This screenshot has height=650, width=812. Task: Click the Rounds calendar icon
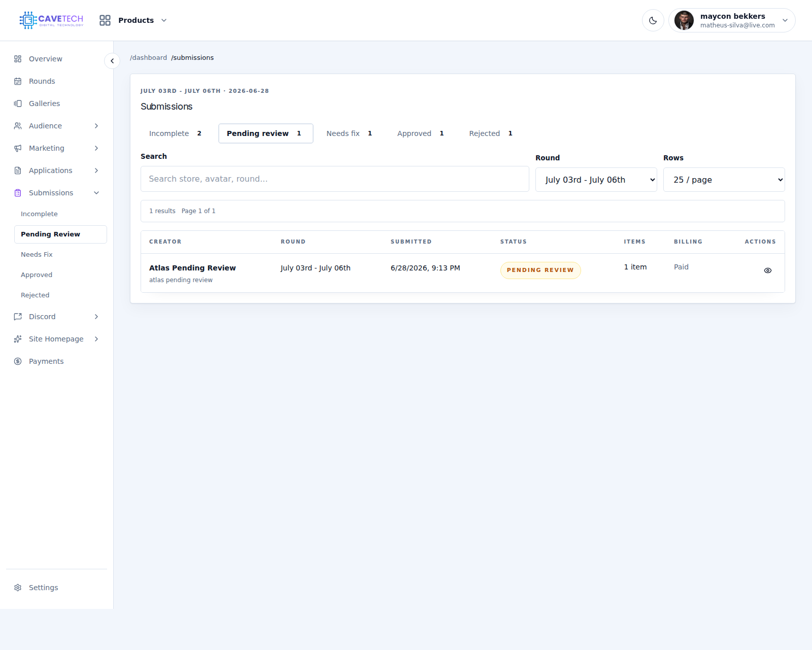[x=18, y=81]
